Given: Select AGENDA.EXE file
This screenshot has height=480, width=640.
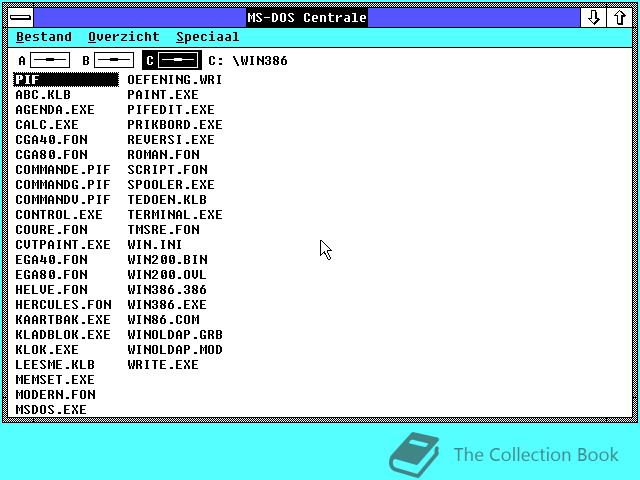Looking at the screenshot, I should pyautogui.click(x=55, y=110).
